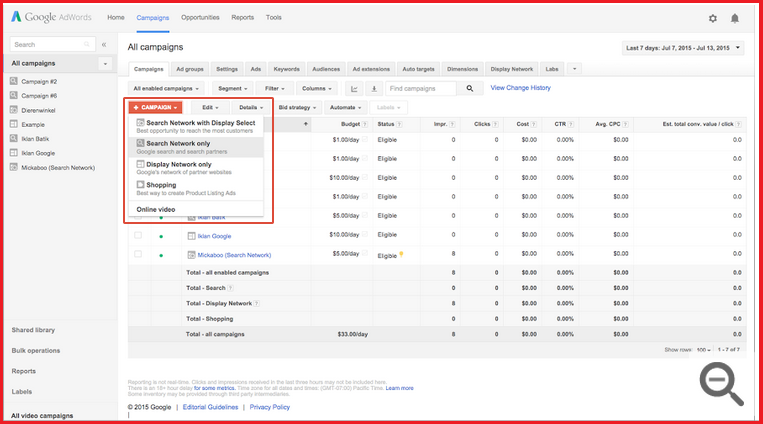Viewport: 763px width, 424px height.
Task: Click the search magnifier button beside Find campaigns
Action: coord(469,89)
